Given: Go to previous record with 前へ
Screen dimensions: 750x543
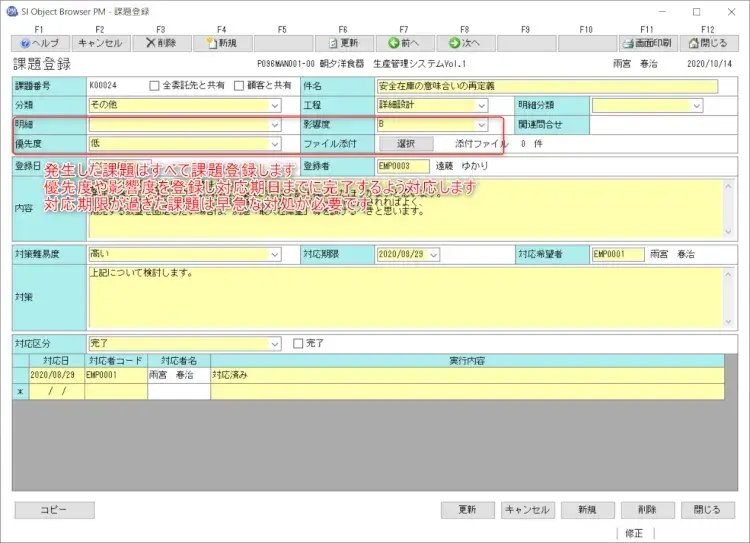Looking at the screenshot, I should pos(405,43).
